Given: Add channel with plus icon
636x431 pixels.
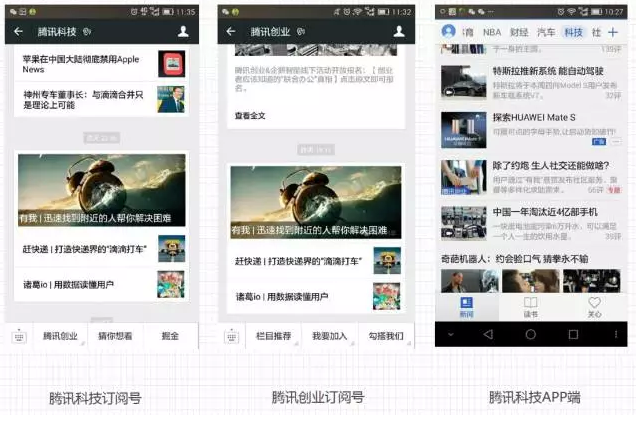Looking at the screenshot, I should point(613,32).
